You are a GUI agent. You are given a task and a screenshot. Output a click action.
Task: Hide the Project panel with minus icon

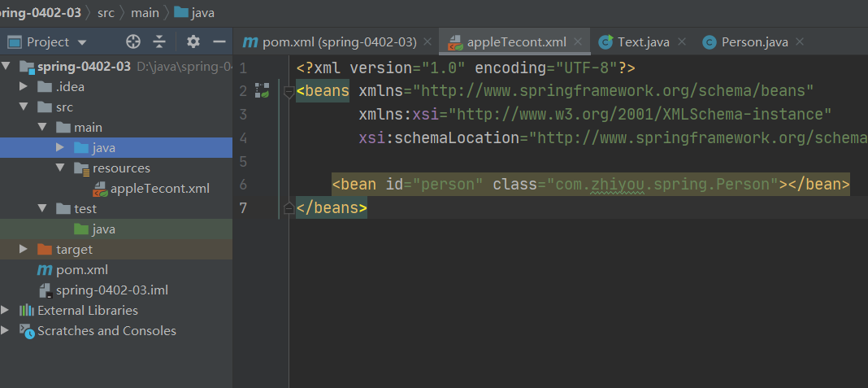point(219,41)
